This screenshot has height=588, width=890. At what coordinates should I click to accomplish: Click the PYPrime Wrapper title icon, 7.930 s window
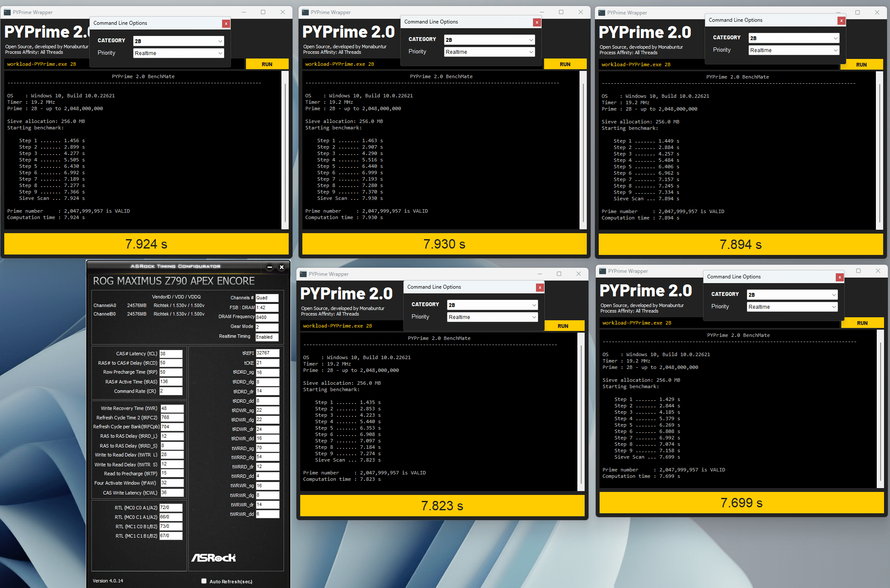pos(305,12)
